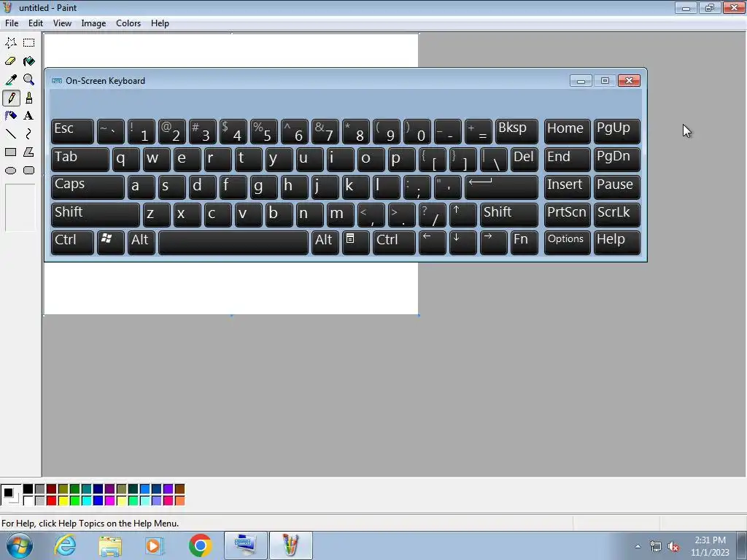The image size is (747, 560).
Task: Show hidden tray icons arrow
Action: [x=638, y=546]
